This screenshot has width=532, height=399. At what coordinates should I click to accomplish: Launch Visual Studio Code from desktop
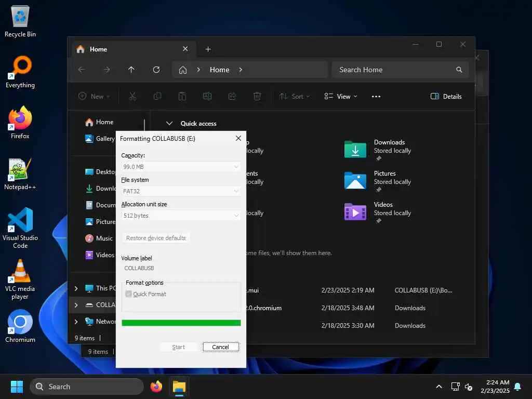point(20,228)
